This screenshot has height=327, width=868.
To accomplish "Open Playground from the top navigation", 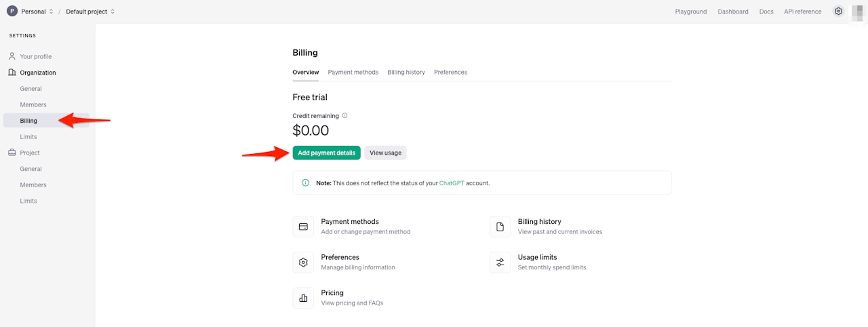I will 691,12.
